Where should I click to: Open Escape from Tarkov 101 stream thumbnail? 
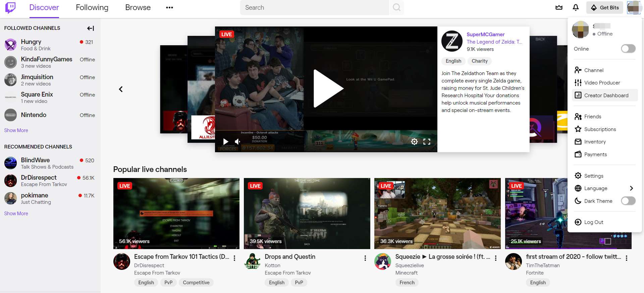pyautogui.click(x=176, y=214)
